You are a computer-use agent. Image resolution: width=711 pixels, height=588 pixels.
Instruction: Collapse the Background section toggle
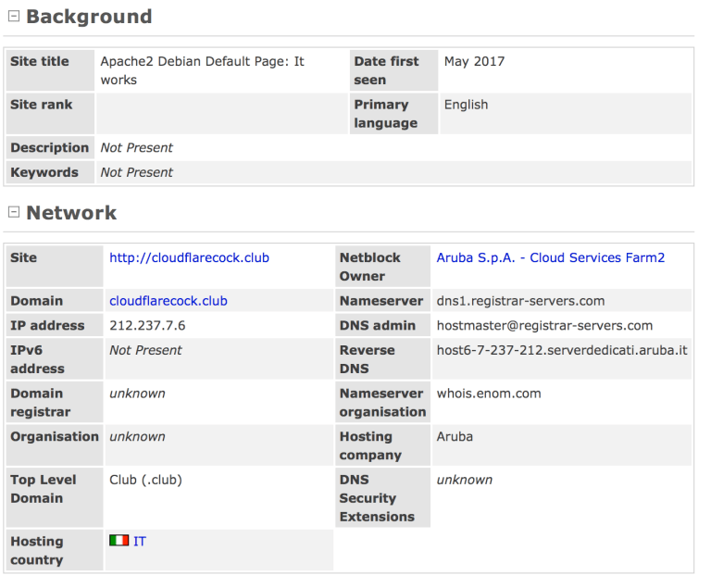pyautogui.click(x=13, y=17)
